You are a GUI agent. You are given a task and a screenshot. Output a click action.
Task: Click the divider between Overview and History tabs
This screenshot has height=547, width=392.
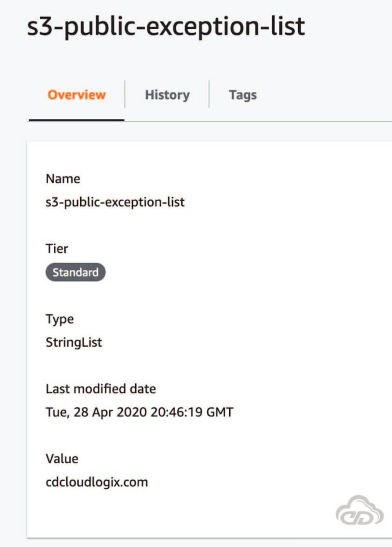point(125,95)
